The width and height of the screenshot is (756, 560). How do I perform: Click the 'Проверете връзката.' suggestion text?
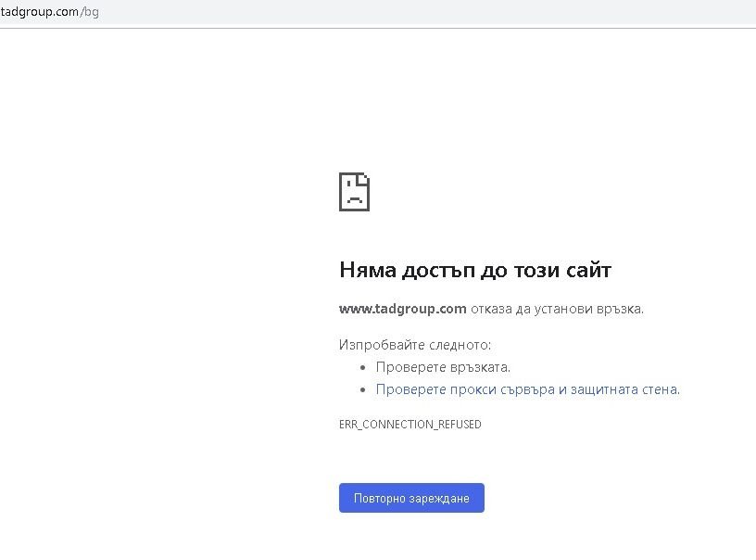point(443,367)
